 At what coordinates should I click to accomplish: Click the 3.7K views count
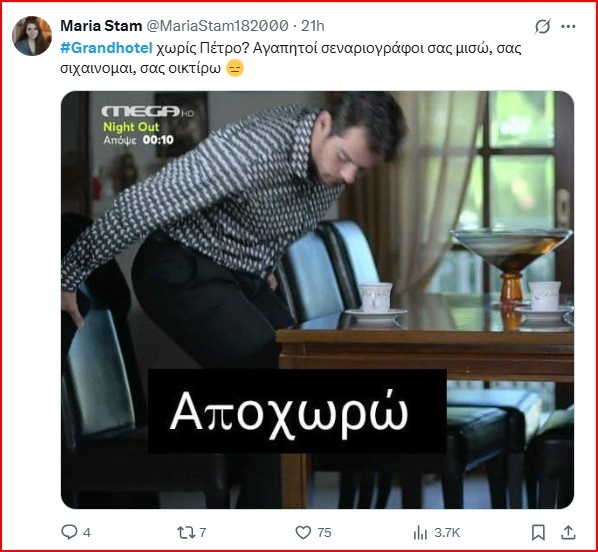447,533
